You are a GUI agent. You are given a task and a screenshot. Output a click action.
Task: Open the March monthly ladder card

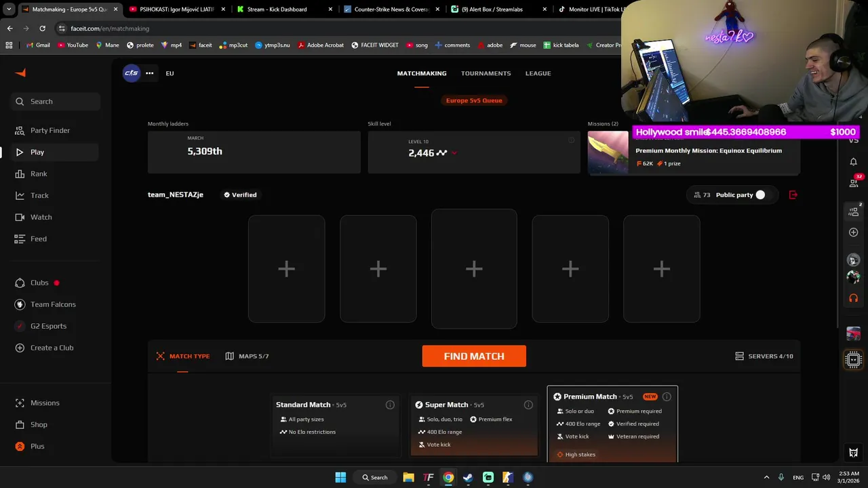[x=254, y=152]
